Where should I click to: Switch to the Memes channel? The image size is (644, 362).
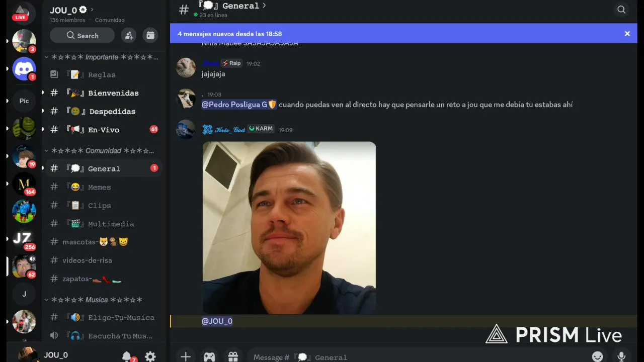(104, 187)
